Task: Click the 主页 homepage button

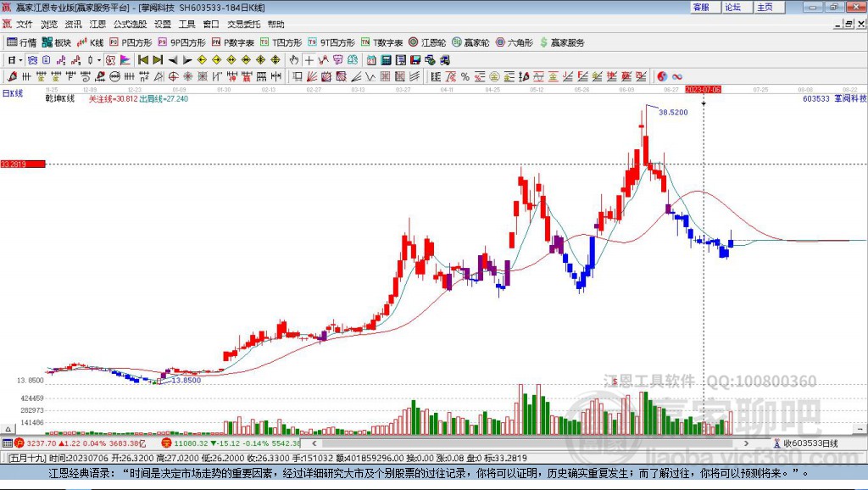Action: point(769,7)
